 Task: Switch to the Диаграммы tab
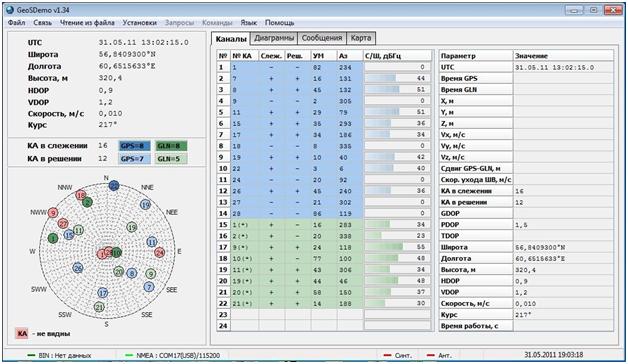pyautogui.click(x=274, y=38)
